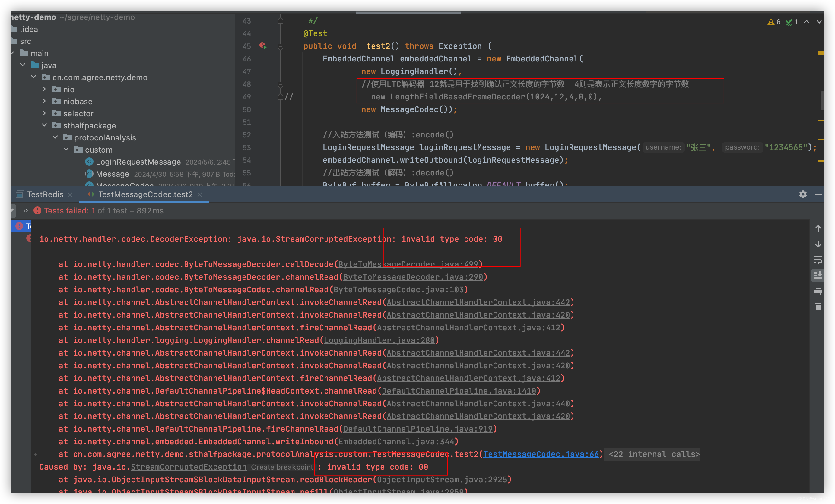835x504 pixels.
Task: Select the TestMessageCodec.test2 run tab
Action: 145,194
